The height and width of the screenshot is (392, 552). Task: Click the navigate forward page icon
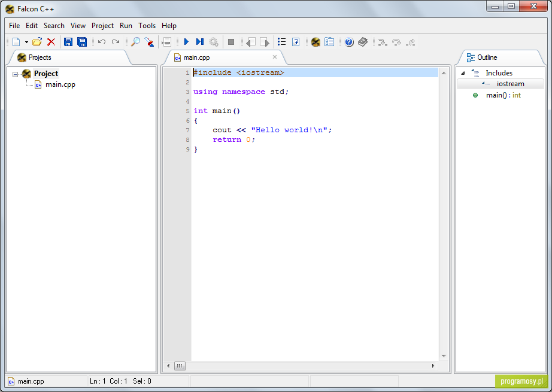tap(265, 42)
